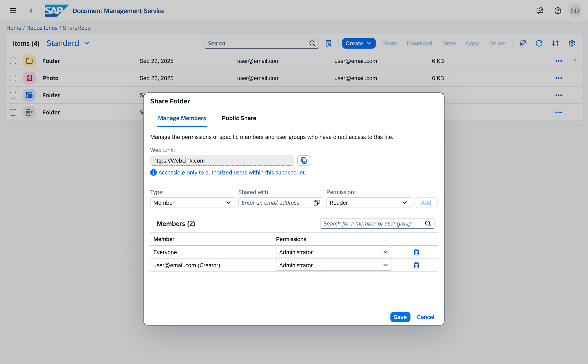Click the Delete toolbar button
This screenshot has width=588, height=364.
click(x=497, y=43)
